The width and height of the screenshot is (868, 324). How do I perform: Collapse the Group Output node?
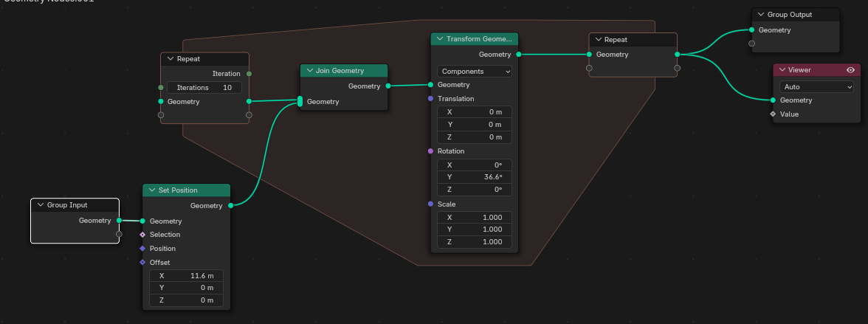761,15
